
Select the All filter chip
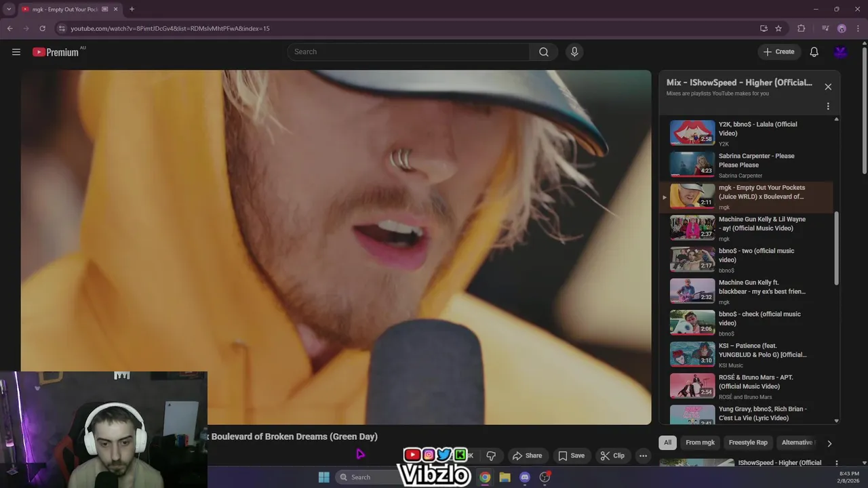coord(667,443)
